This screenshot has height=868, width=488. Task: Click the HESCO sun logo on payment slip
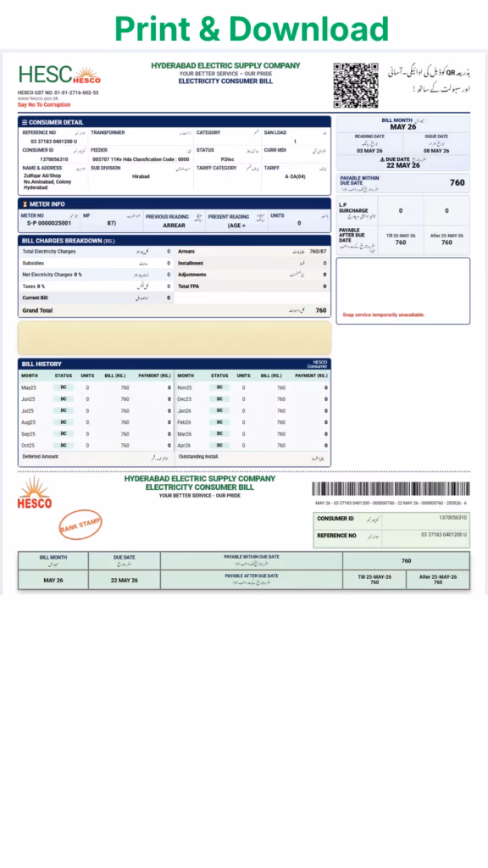click(x=34, y=492)
